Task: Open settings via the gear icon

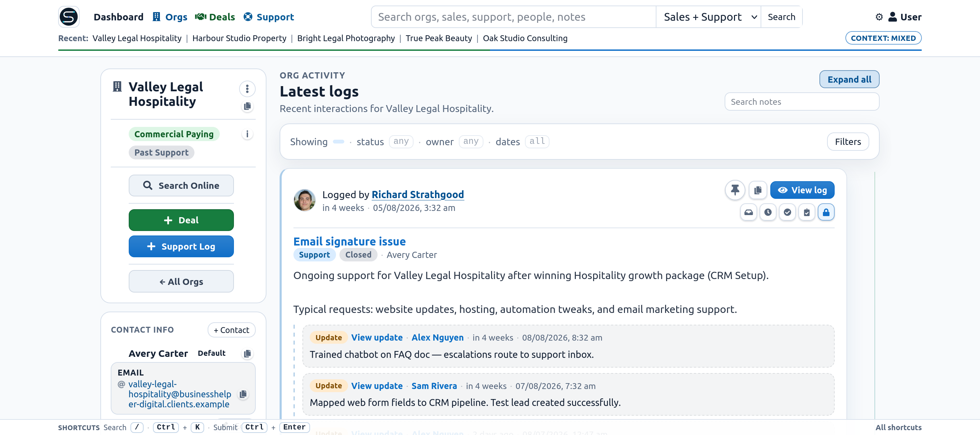Action: coord(879,17)
